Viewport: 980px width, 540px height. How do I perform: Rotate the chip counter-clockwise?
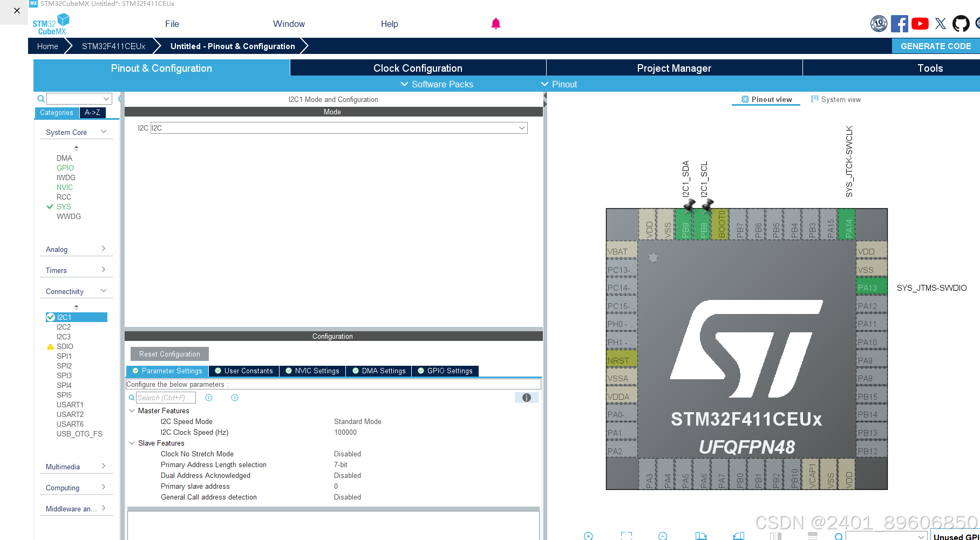(739, 536)
